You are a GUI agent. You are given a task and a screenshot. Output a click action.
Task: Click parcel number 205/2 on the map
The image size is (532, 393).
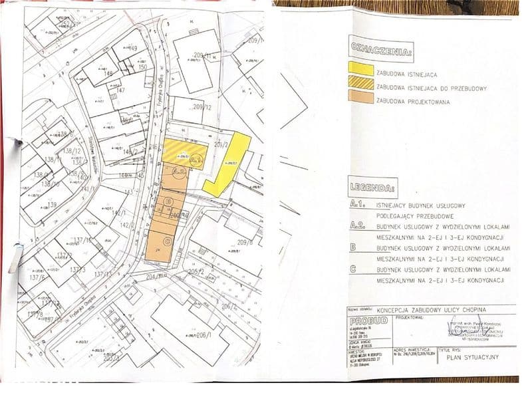[x=196, y=271]
